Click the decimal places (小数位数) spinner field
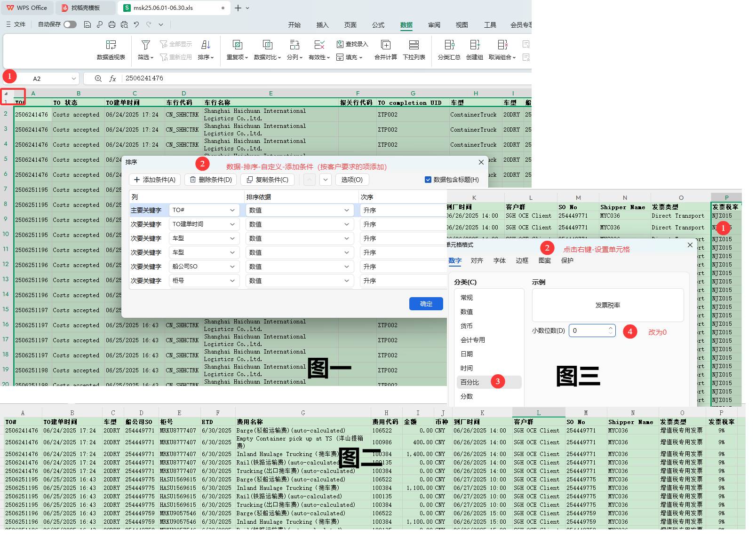Screen dimensions: 756x551 (x=588, y=331)
